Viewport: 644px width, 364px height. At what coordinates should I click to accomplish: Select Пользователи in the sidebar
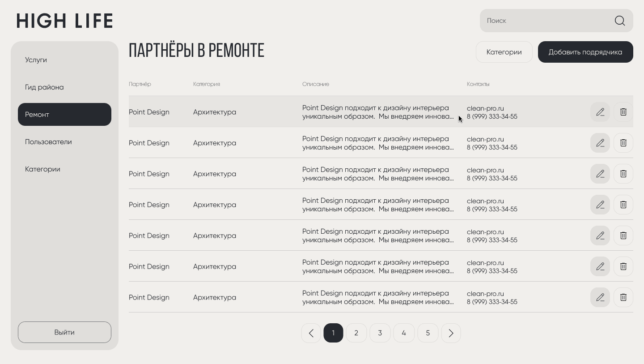click(x=48, y=142)
